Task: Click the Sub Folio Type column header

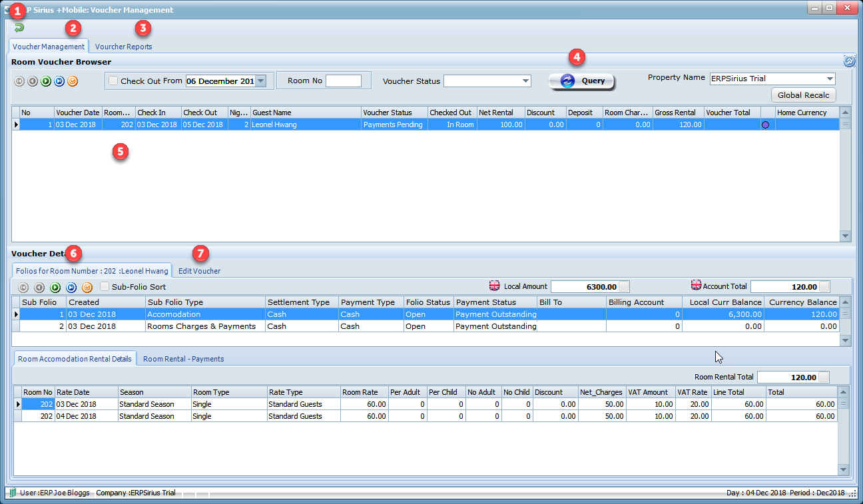Action: pos(205,302)
